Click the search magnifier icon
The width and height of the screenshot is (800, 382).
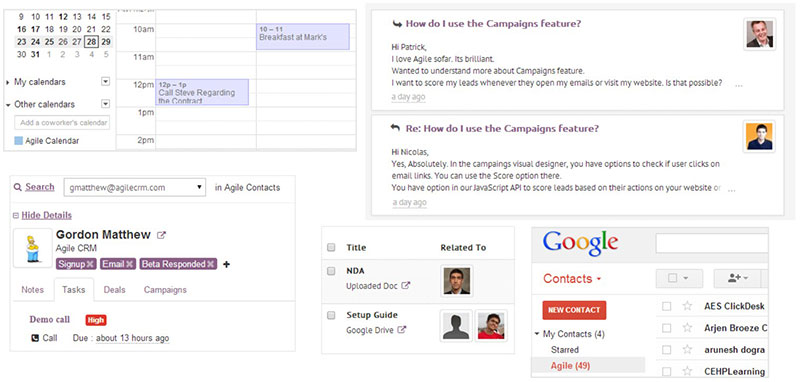(18, 187)
